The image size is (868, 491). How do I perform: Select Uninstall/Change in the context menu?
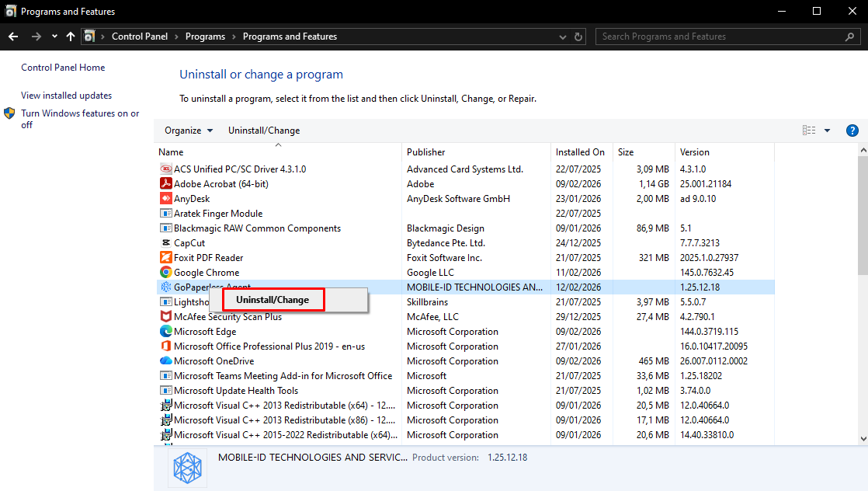[273, 300]
